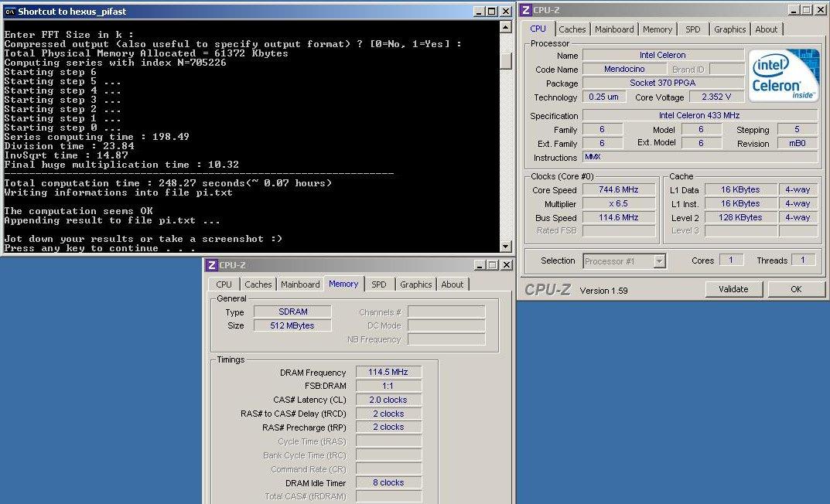Click the Cores value '1'
This screenshot has width=830, height=504.
click(x=731, y=261)
